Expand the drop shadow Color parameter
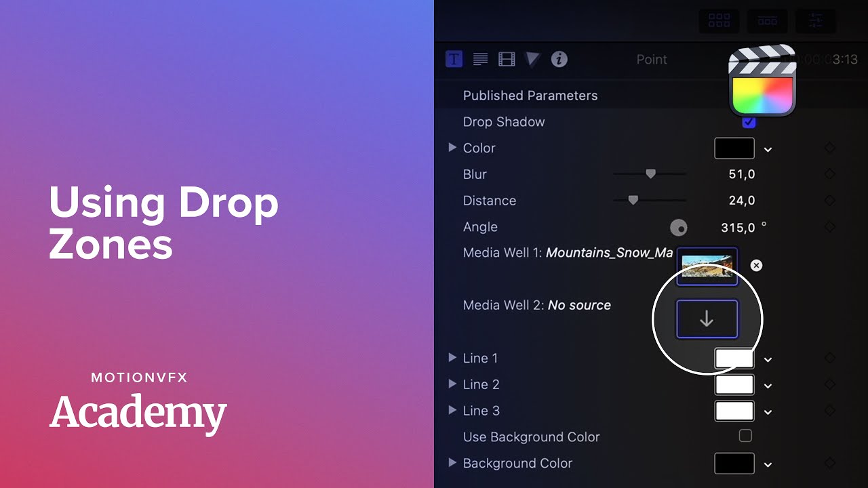This screenshot has height=488, width=868. 452,147
